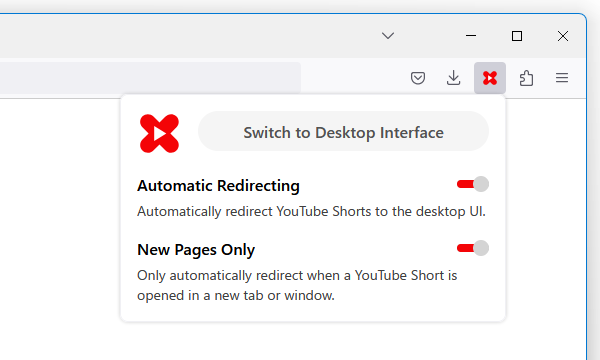Minimize the browser window
The image size is (600, 360).
pos(471,36)
